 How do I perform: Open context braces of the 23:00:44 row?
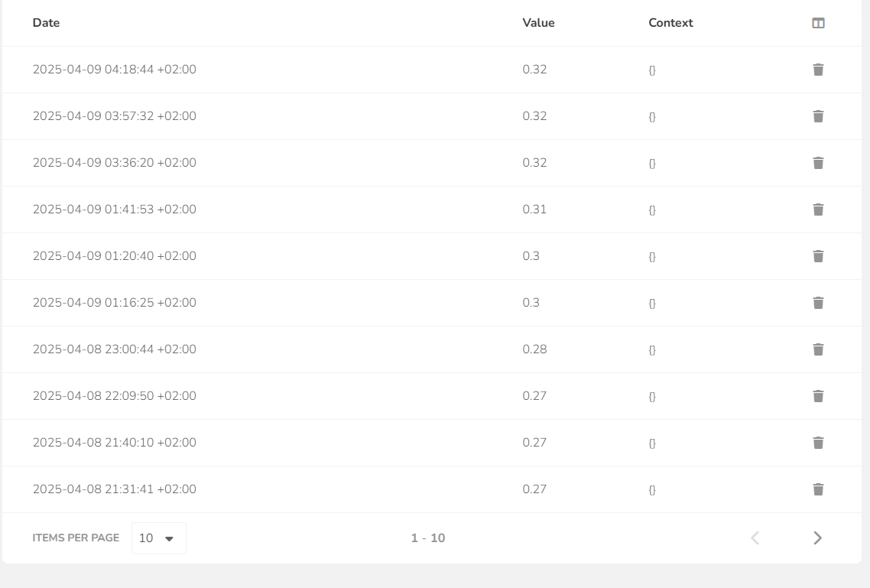tap(652, 349)
